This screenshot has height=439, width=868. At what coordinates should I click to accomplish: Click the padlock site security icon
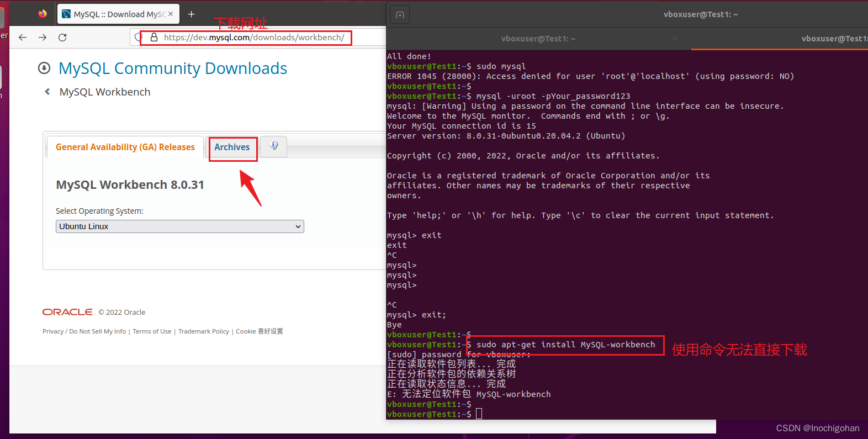click(x=154, y=38)
